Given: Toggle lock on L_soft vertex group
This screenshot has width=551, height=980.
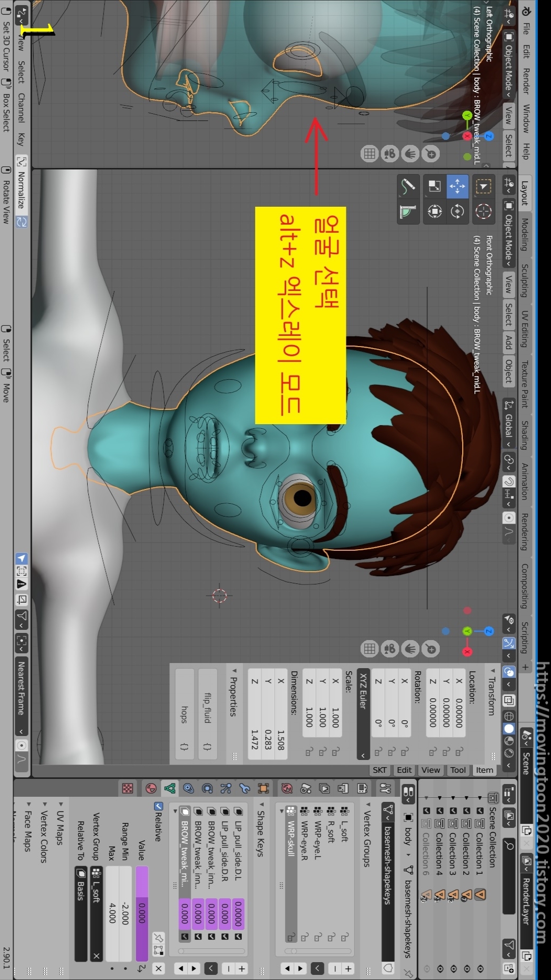Looking at the screenshot, I should click(x=344, y=937).
